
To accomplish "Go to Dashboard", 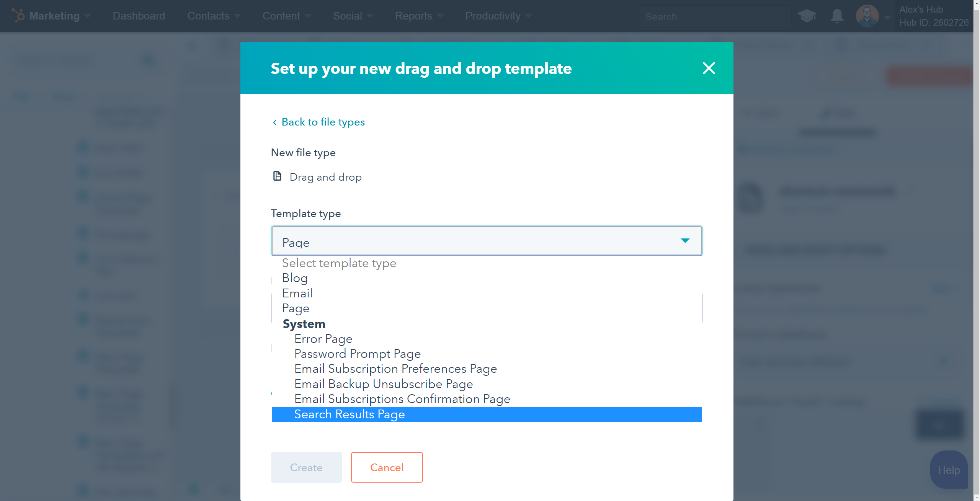I will click(x=139, y=16).
